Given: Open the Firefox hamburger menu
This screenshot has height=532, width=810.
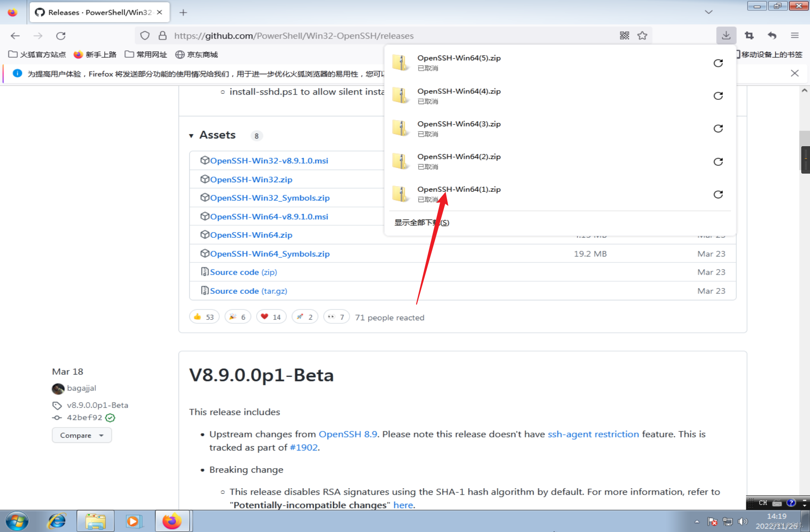Looking at the screenshot, I should pos(795,36).
